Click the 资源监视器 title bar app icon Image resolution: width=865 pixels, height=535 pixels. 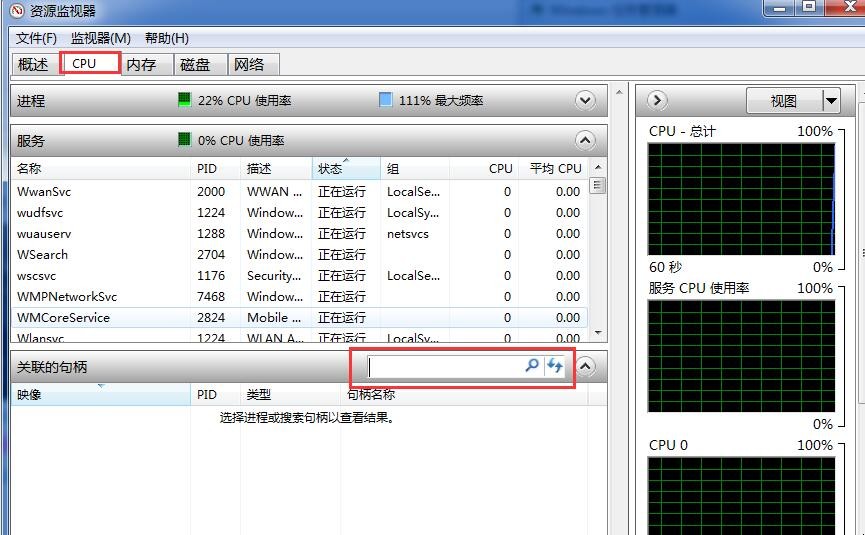point(15,11)
